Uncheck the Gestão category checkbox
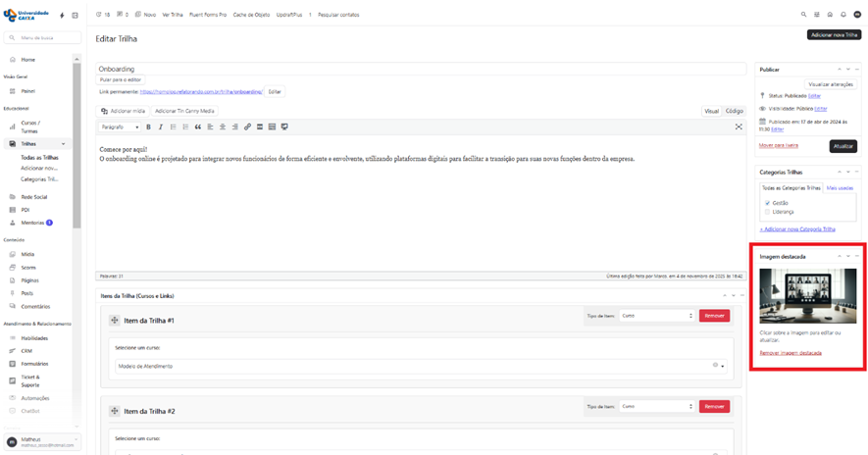 click(767, 203)
